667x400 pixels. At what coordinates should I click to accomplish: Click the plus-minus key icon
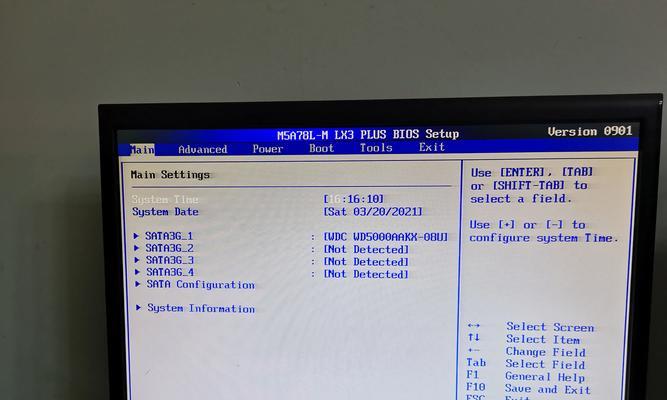pos(473,350)
